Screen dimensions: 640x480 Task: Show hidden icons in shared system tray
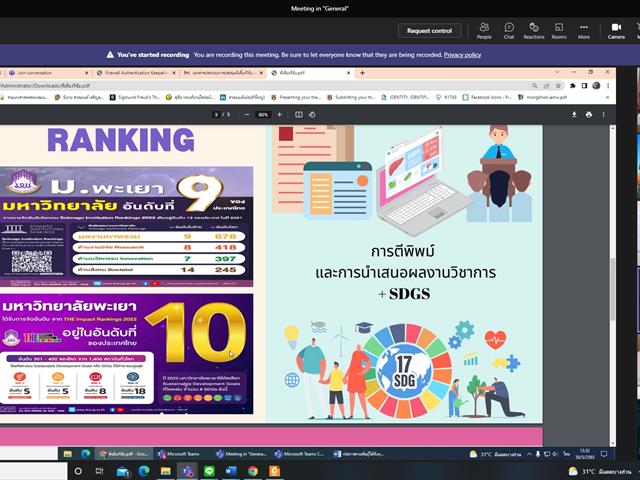[529, 454]
